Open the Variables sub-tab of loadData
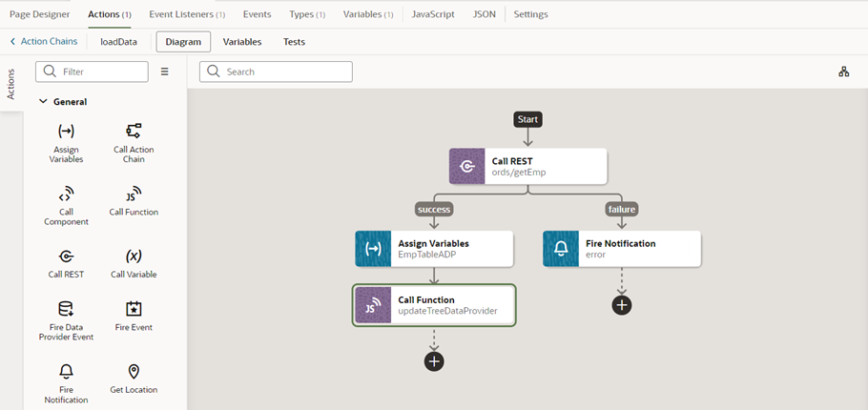The height and width of the screenshot is (410, 868). (x=242, y=42)
